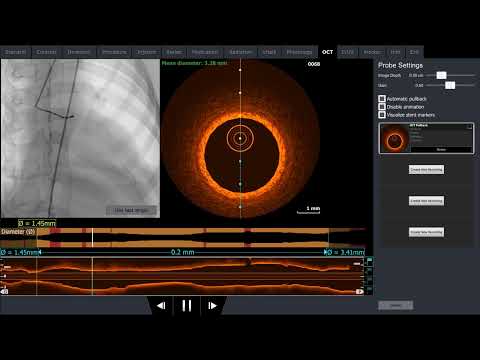Open the IVUS tab

click(x=347, y=52)
